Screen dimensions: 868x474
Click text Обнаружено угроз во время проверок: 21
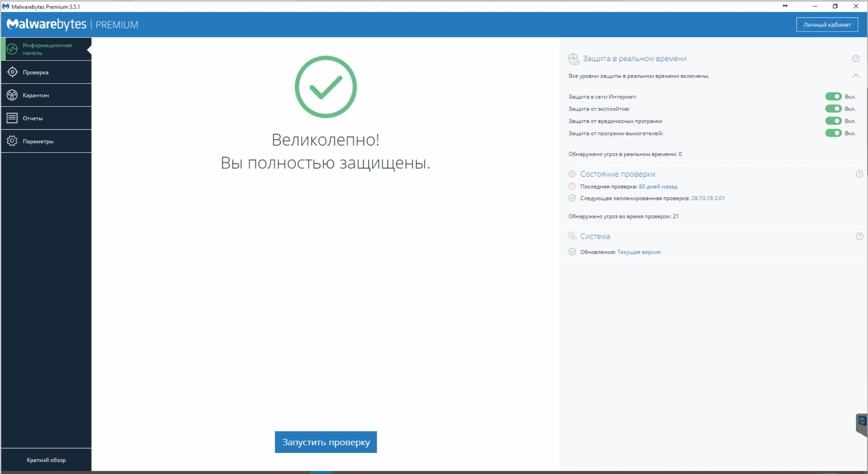click(x=623, y=216)
